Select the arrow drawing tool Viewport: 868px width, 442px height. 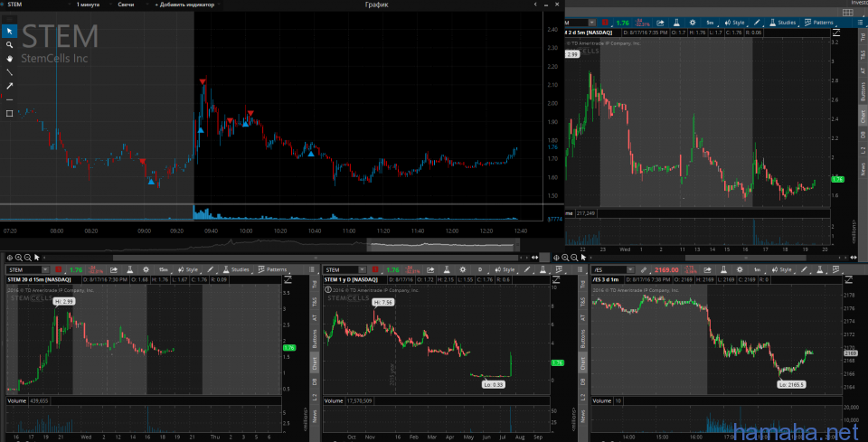pyautogui.click(x=9, y=86)
